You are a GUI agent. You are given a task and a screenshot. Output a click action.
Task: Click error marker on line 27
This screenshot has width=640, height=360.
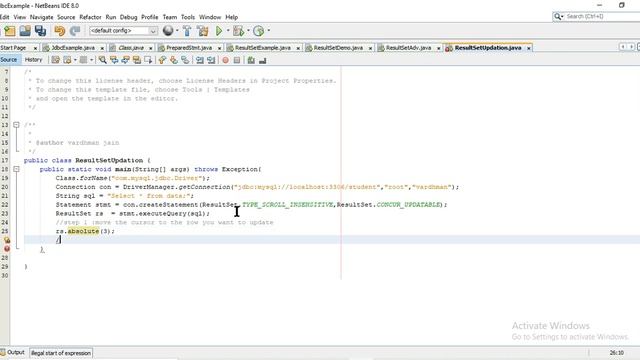pyautogui.click(x=7, y=249)
